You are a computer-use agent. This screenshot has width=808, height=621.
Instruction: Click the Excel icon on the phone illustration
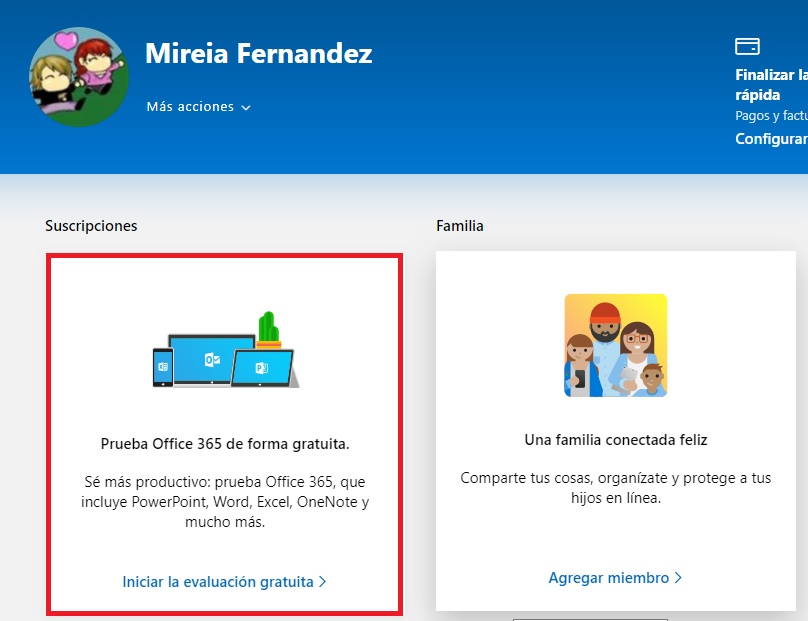point(163,368)
